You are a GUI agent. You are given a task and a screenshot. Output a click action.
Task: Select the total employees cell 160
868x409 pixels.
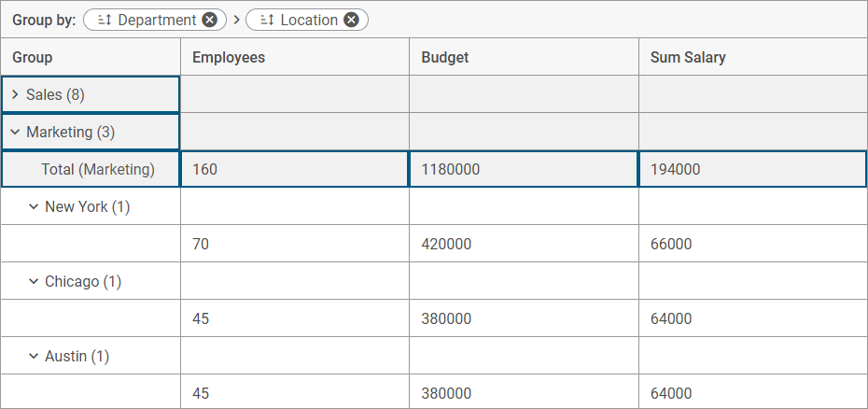[x=295, y=169]
